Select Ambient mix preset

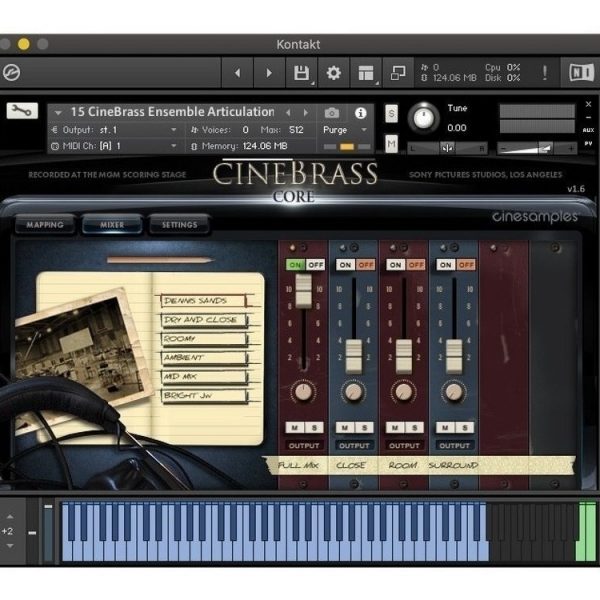(x=204, y=357)
